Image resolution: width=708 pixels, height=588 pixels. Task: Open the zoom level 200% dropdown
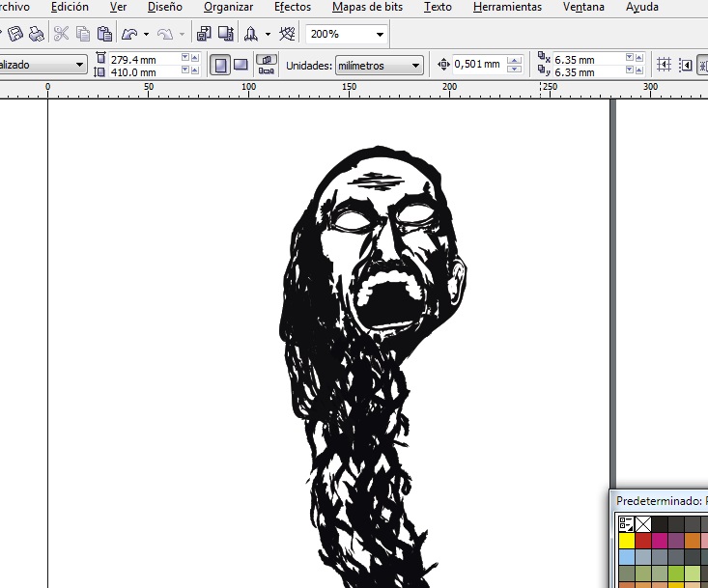coord(380,35)
